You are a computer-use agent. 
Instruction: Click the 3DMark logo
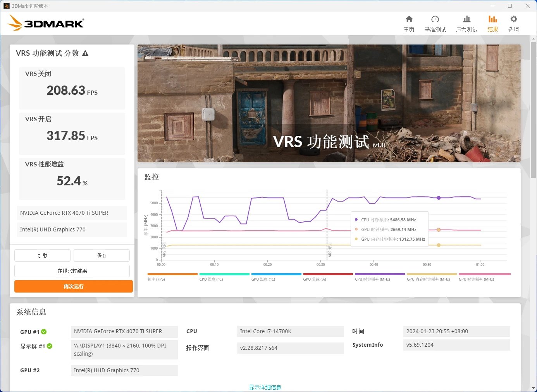(x=46, y=23)
